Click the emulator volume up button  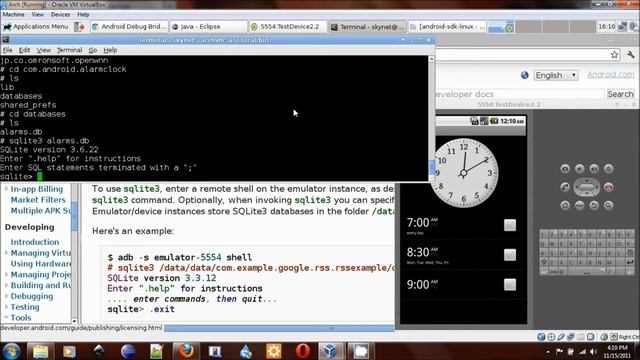tap(594, 169)
